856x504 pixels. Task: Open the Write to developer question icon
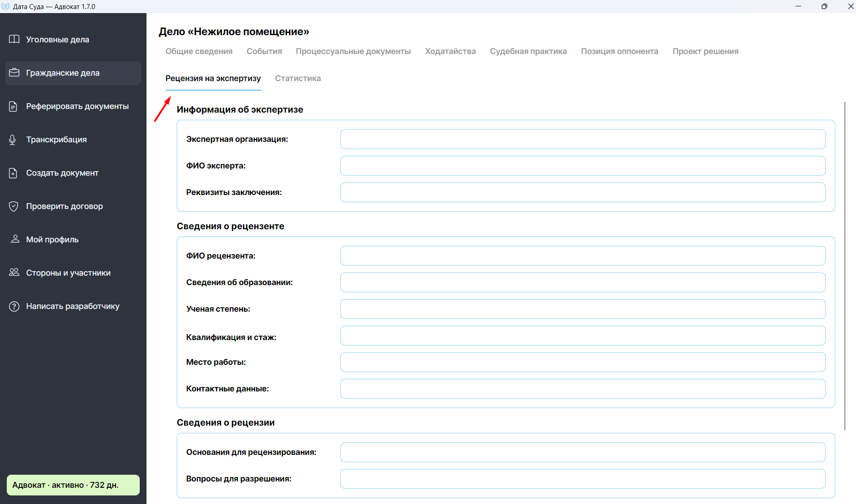(14, 306)
